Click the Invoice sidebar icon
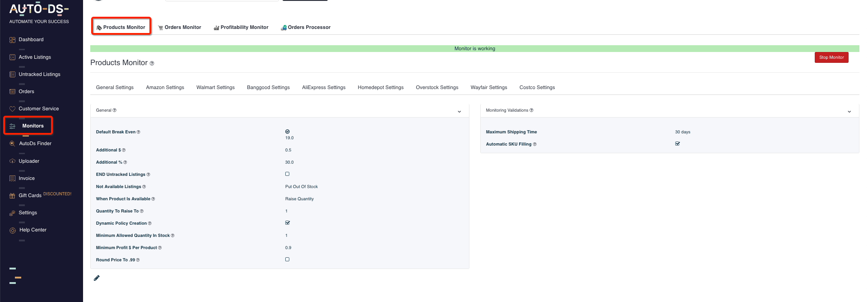Viewport: 868px width, 302px height. (12, 179)
